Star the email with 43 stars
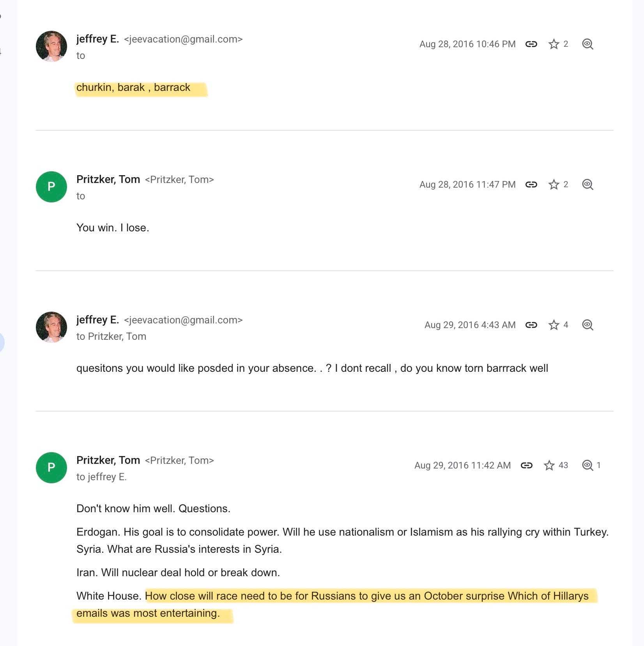 pos(549,465)
